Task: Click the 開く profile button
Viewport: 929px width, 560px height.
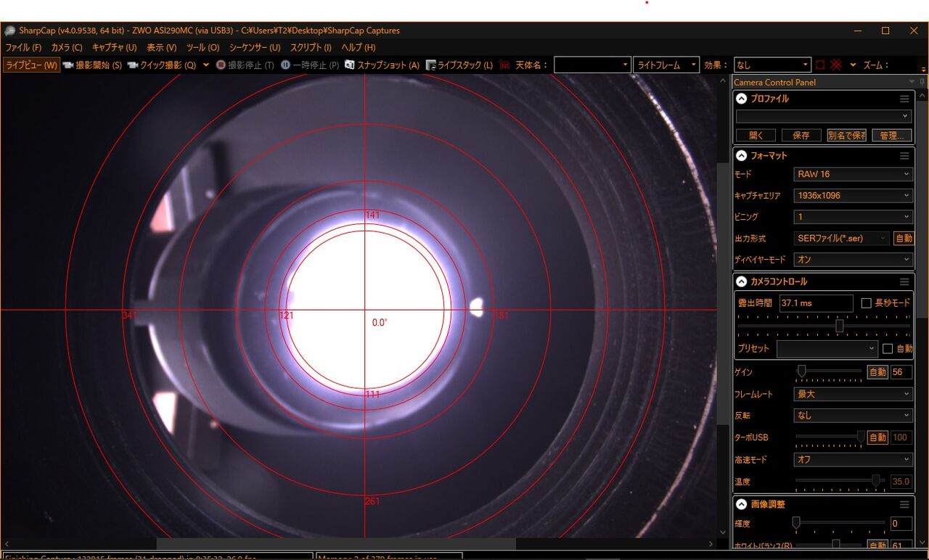Action: (x=756, y=136)
